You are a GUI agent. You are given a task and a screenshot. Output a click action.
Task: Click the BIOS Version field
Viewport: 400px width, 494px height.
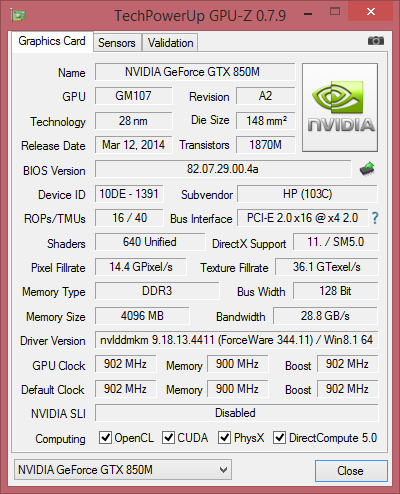pos(223,169)
